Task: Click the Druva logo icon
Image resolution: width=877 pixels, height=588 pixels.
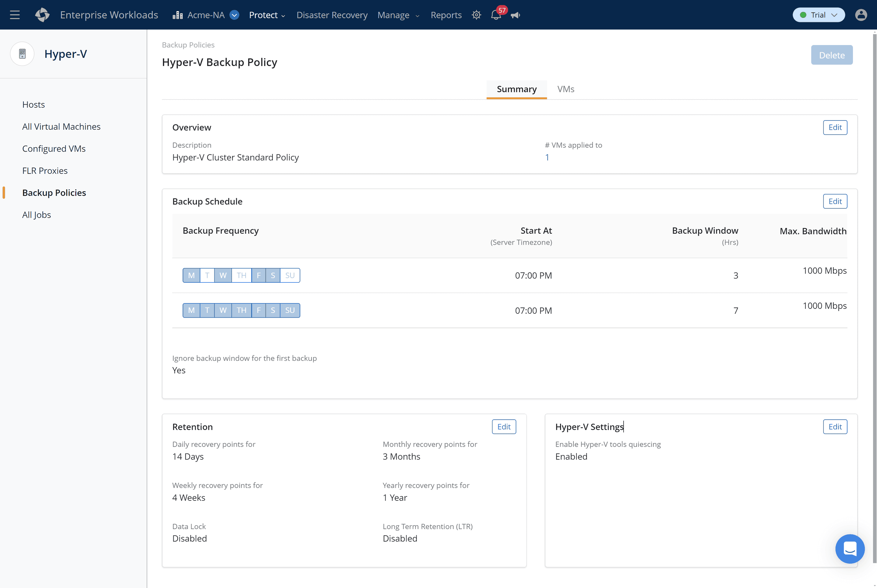Action: [x=42, y=15]
